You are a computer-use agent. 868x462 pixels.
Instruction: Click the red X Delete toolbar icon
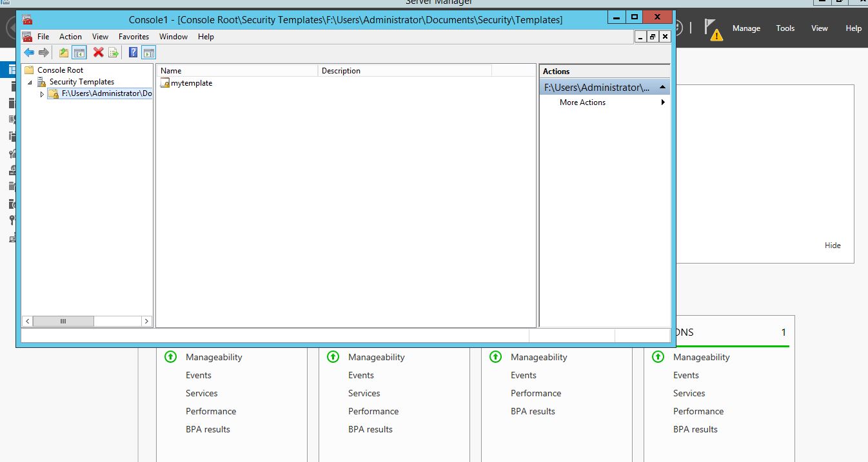point(99,53)
